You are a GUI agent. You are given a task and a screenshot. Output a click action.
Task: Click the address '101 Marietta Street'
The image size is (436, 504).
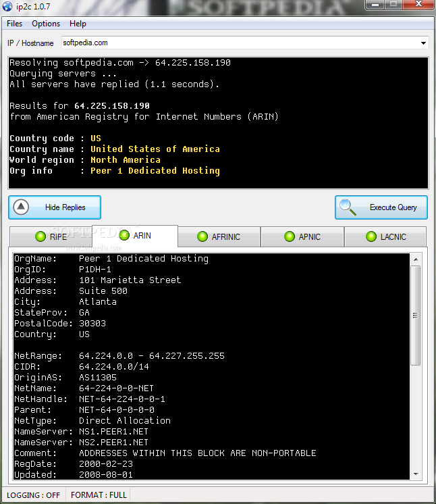pyautogui.click(x=130, y=280)
